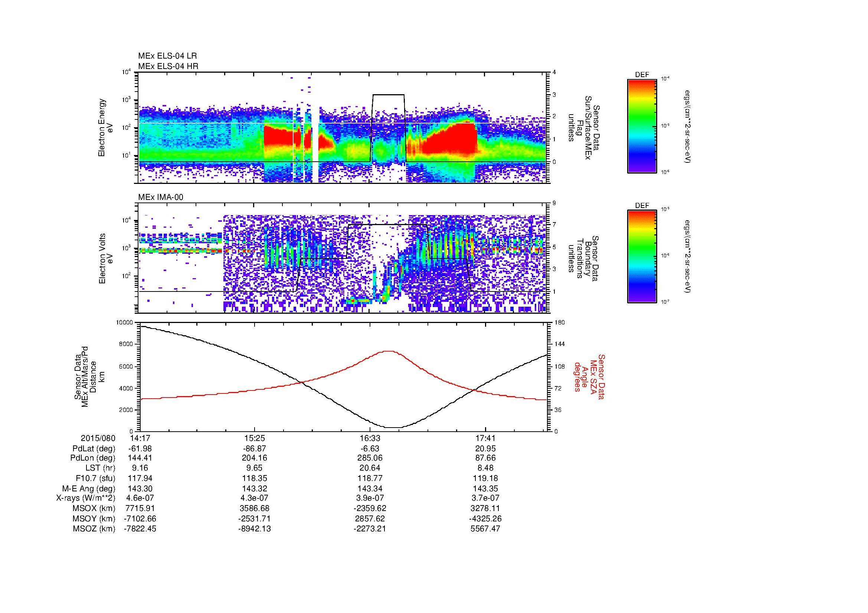Click the 'Electron Energy eV' axis label
Screen dimensions: 868x613
pyautogui.click(x=105, y=128)
